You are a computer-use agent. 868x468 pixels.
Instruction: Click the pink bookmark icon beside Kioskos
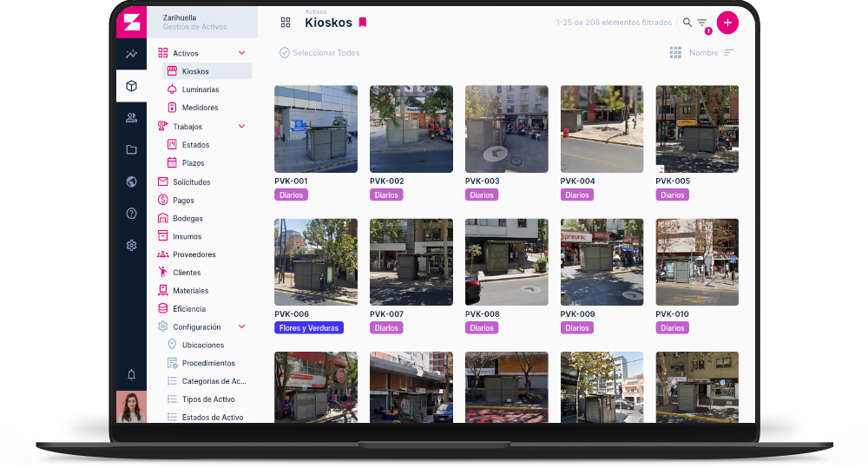click(x=363, y=23)
